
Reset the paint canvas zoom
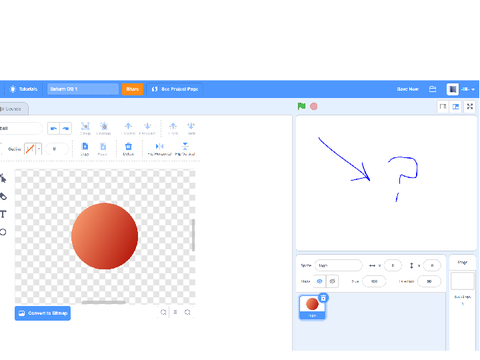coord(175,312)
